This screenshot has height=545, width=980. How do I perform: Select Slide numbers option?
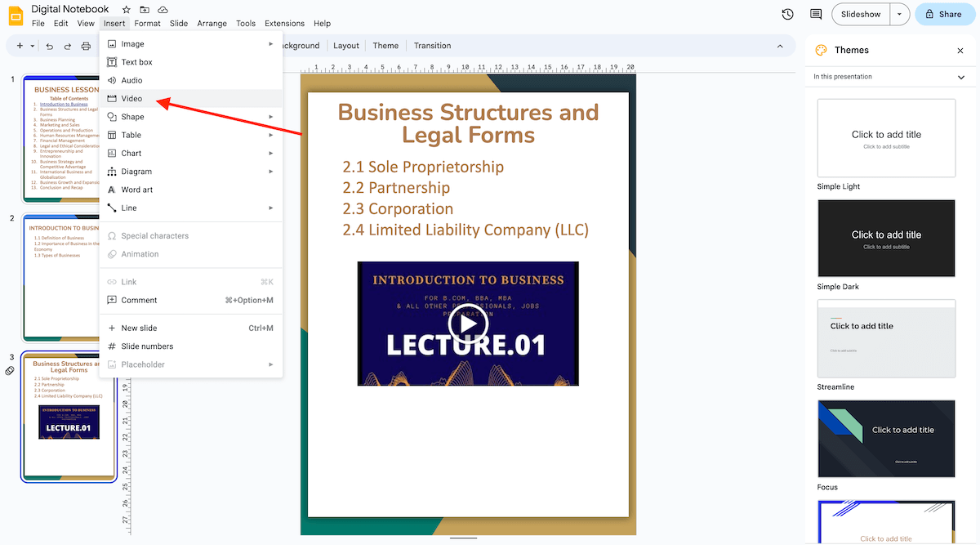[191, 346]
